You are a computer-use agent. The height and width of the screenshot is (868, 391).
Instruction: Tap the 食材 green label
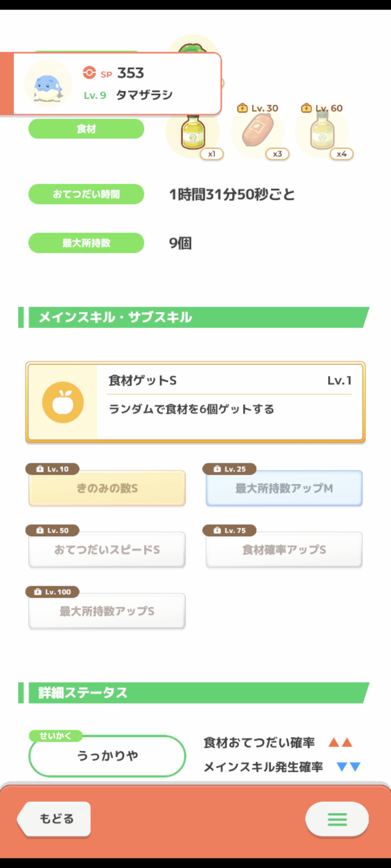(86, 129)
